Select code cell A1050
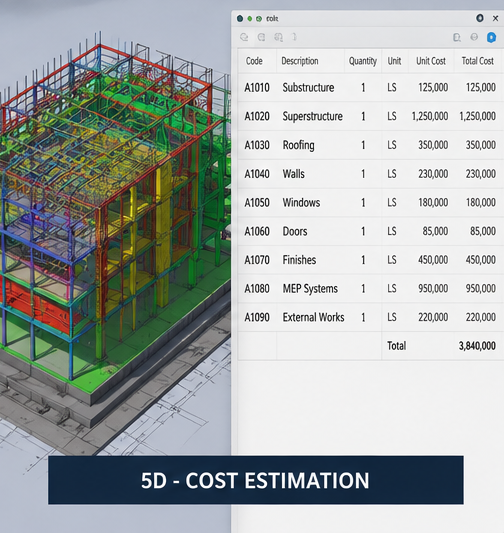Image resolution: width=504 pixels, height=533 pixels. 257,203
